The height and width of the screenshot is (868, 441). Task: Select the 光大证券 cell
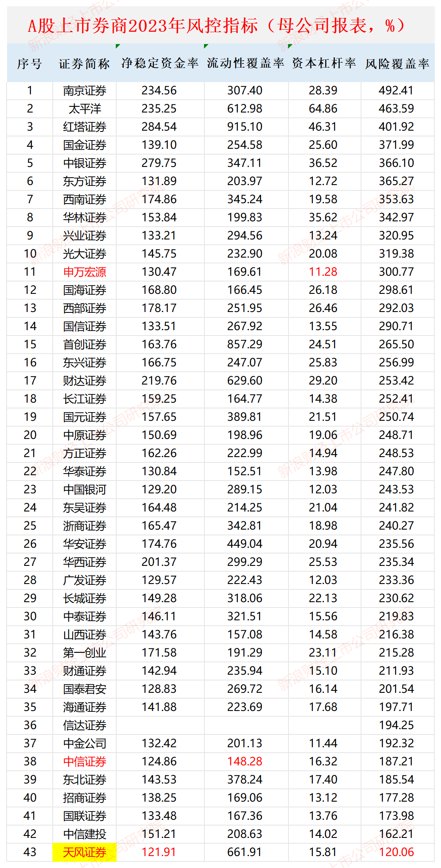pos(84,254)
